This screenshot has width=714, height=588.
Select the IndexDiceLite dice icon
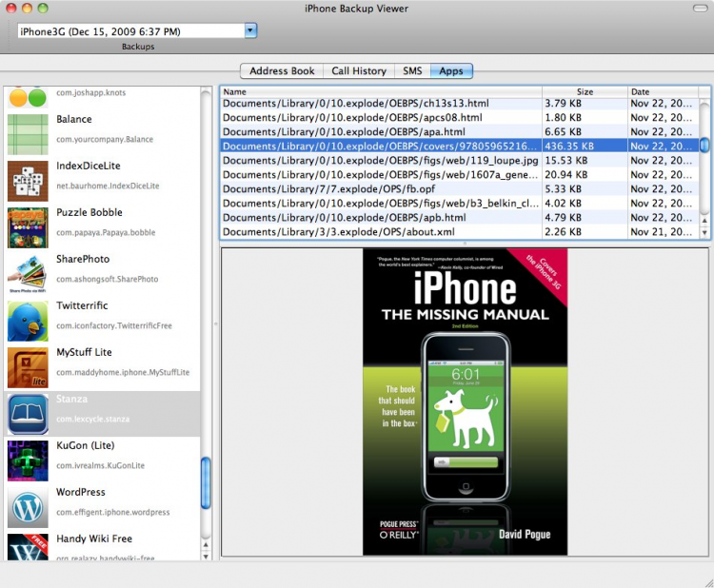(x=28, y=181)
